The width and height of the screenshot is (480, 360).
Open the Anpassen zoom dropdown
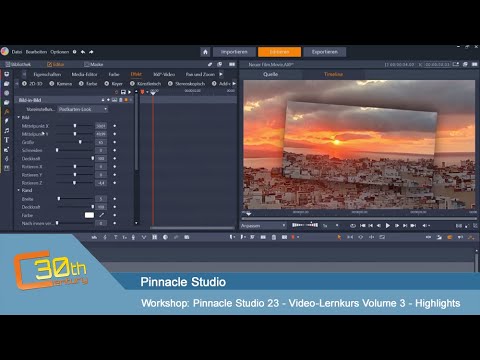(x=263, y=226)
